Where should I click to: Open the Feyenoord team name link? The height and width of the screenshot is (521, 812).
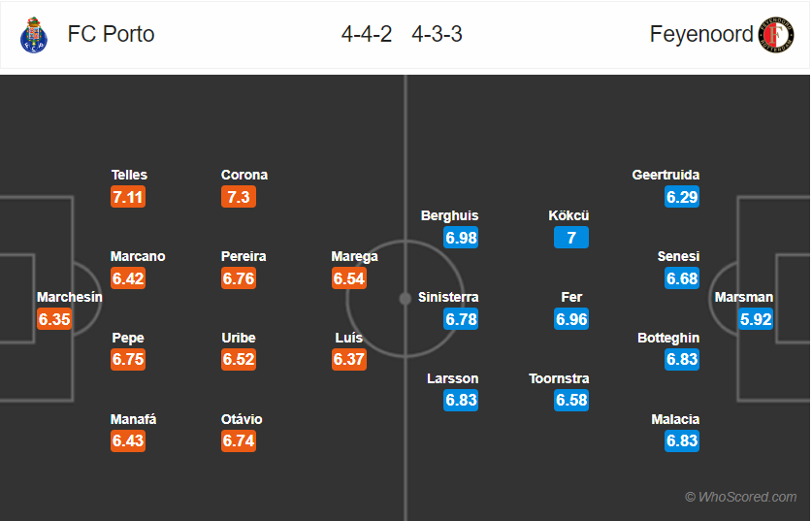[701, 34]
